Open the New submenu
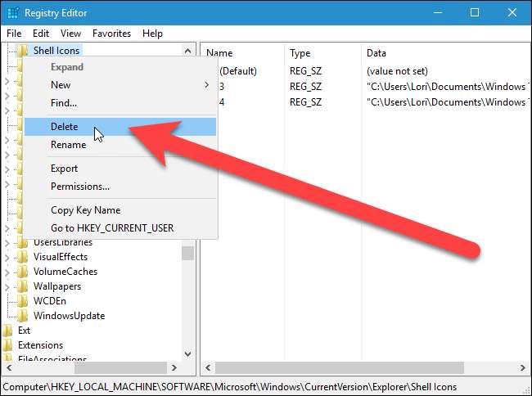This screenshot has height=396, width=532. click(120, 85)
